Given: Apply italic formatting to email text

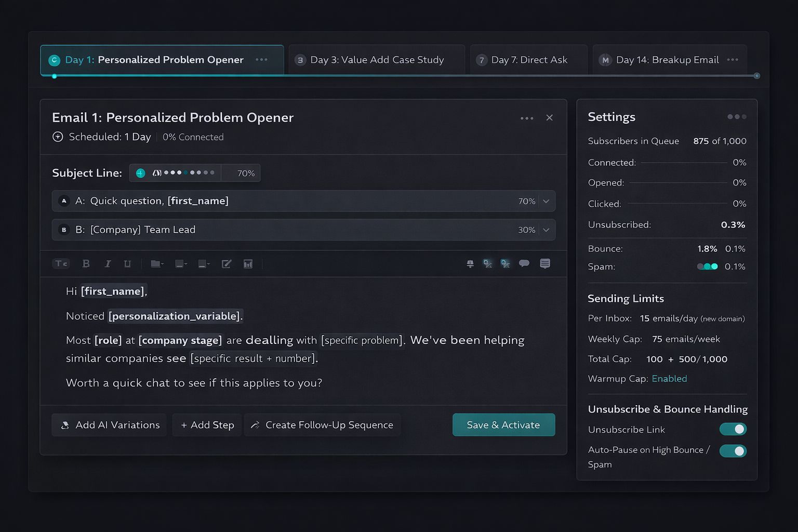Looking at the screenshot, I should pyautogui.click(x=108, y=264).
